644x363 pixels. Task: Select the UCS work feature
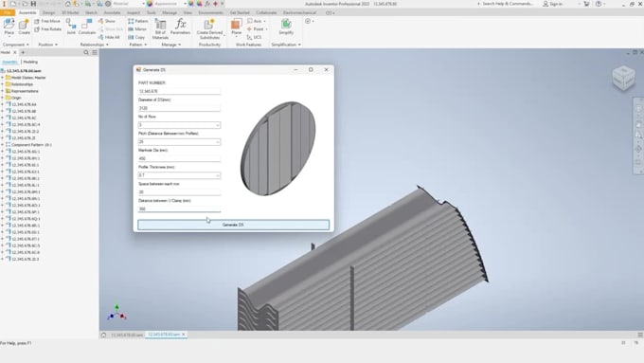coord(254,37)
